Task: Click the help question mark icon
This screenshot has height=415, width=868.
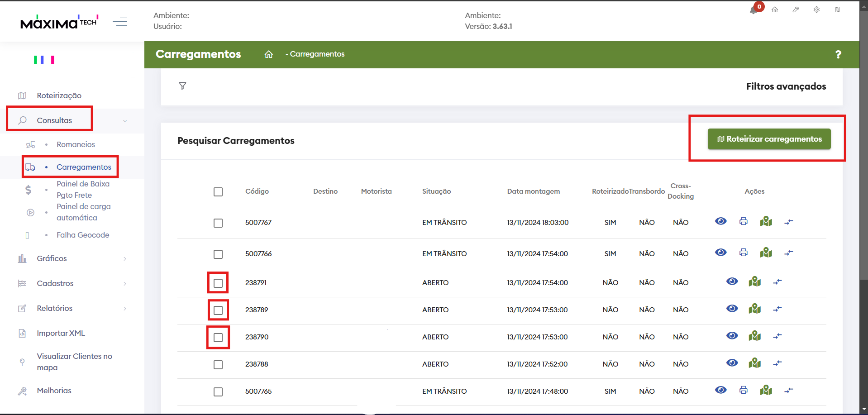Action: pos(838,55)
